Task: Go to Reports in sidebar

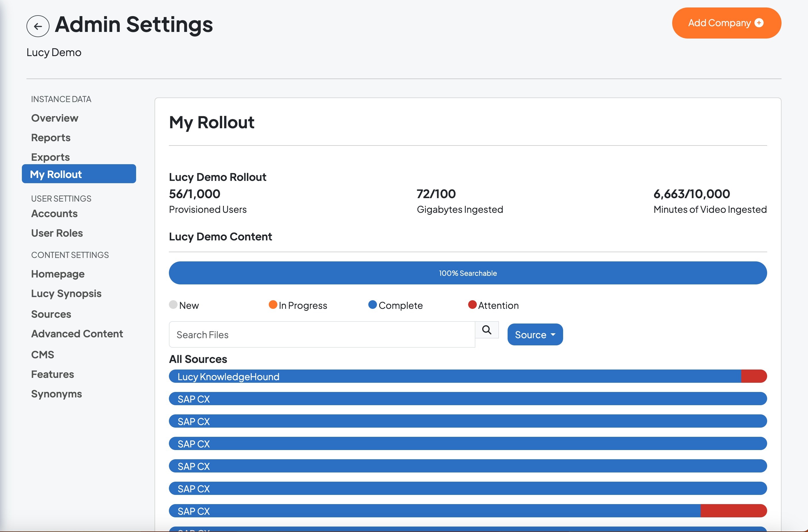Action: click(x=51, y=138)
